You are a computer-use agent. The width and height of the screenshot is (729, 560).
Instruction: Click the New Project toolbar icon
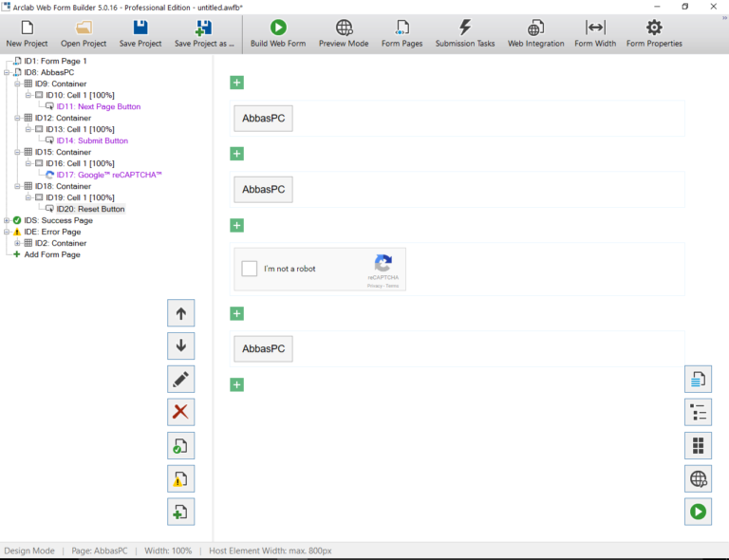(27, 34)
